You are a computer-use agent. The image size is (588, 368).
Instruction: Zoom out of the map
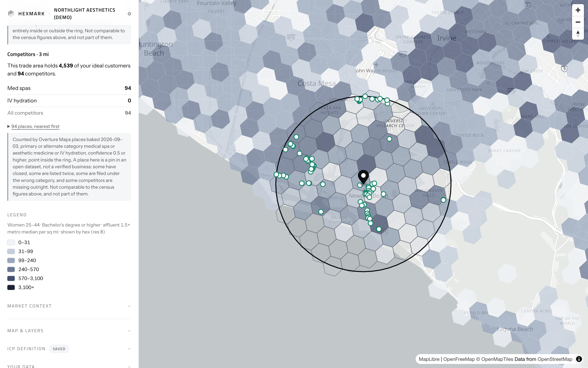click(578, 22)
